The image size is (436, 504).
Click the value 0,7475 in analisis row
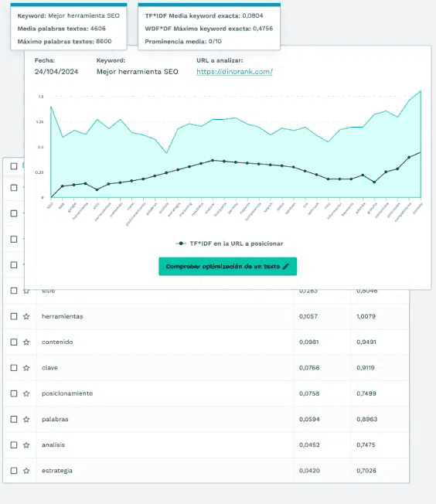[366, 444]
